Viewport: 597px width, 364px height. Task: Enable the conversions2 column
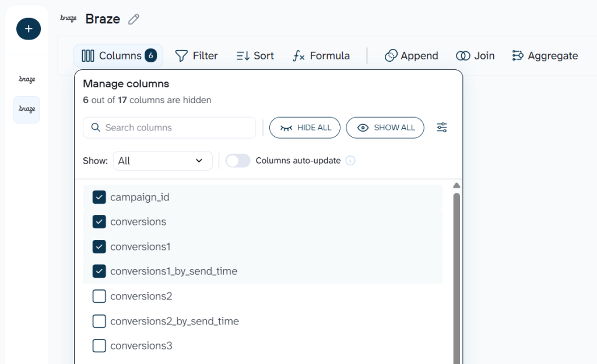99,296
